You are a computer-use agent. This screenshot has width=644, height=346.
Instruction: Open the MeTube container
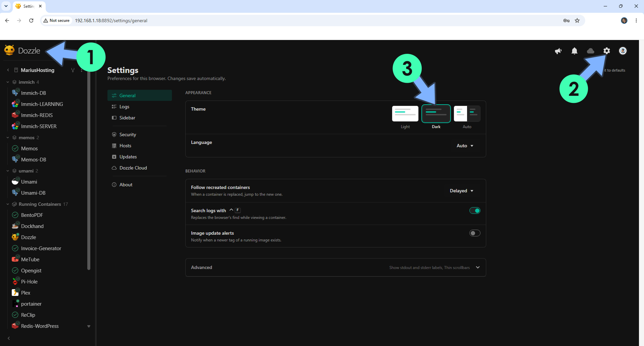[30, 259]
